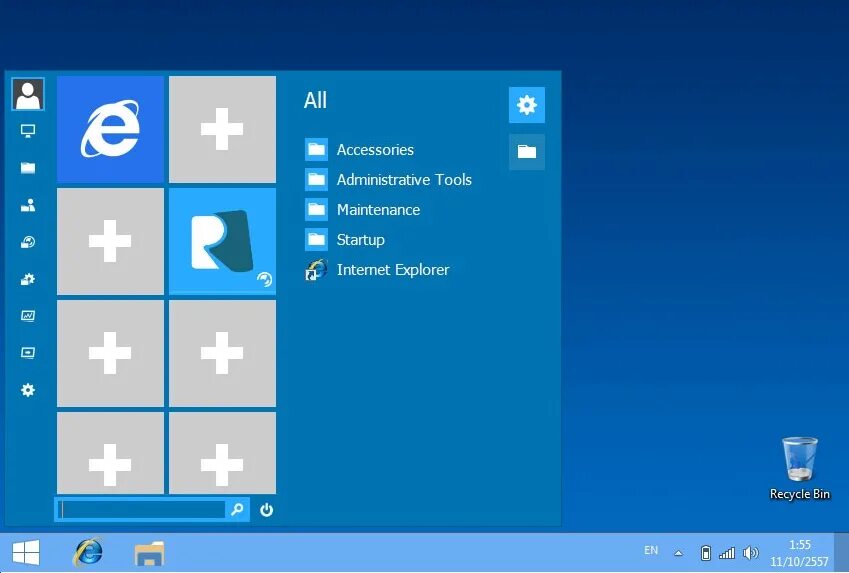Open File Explorer from the taskbar

pyautogui.click(x=149, y=554)
